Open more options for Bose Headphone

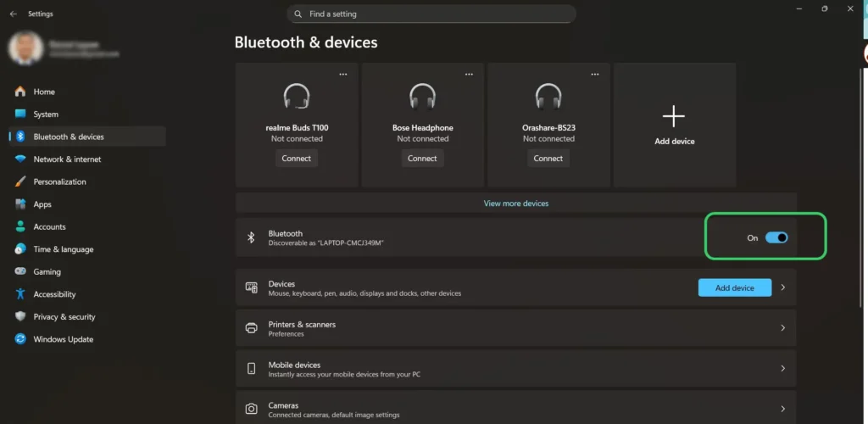(x=469, y=74)
